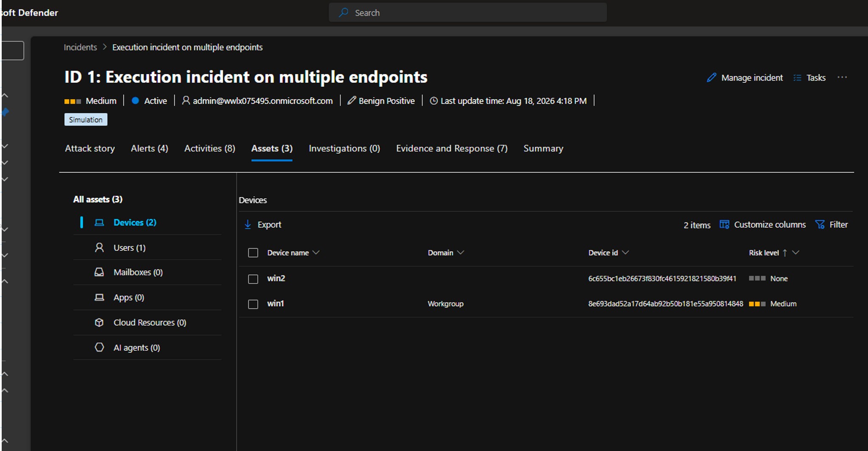
Task: Click the clock icon beside last update time
Action: 434,101
